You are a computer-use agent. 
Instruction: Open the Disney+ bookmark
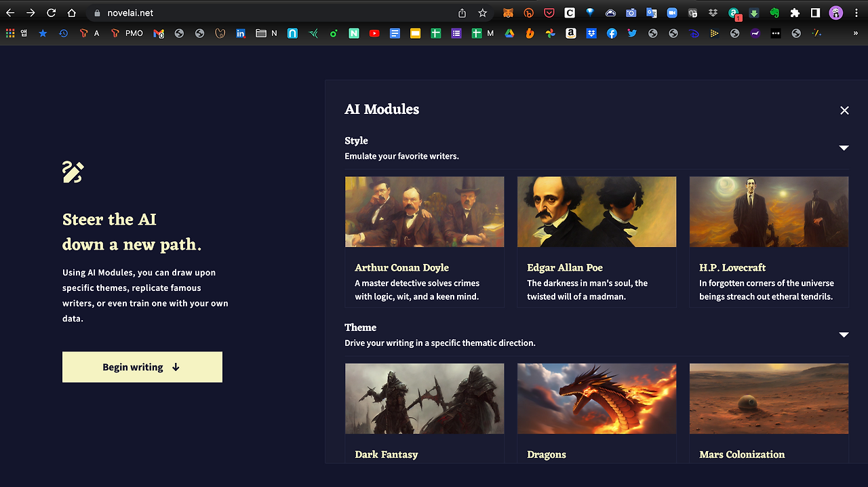coord(693,33)
